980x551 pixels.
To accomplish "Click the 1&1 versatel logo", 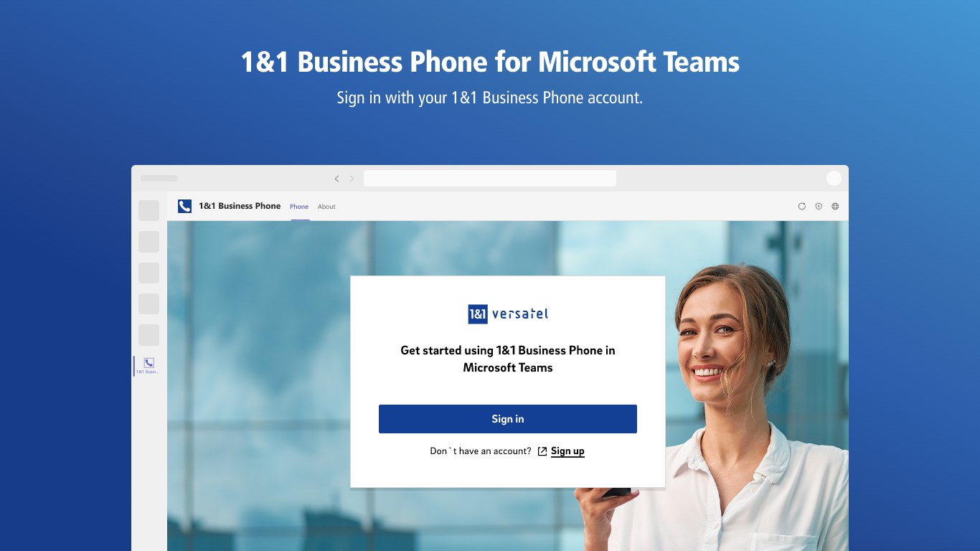I will (508, 314).
